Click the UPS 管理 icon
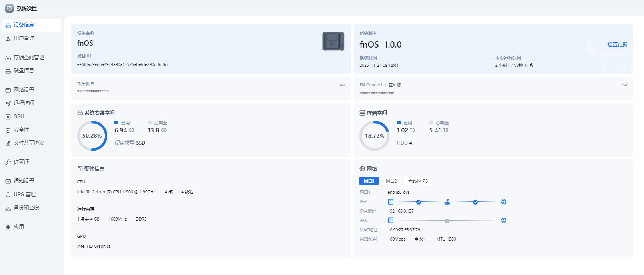This screenshot has height=275, width=644. click(x=8, y=195)
